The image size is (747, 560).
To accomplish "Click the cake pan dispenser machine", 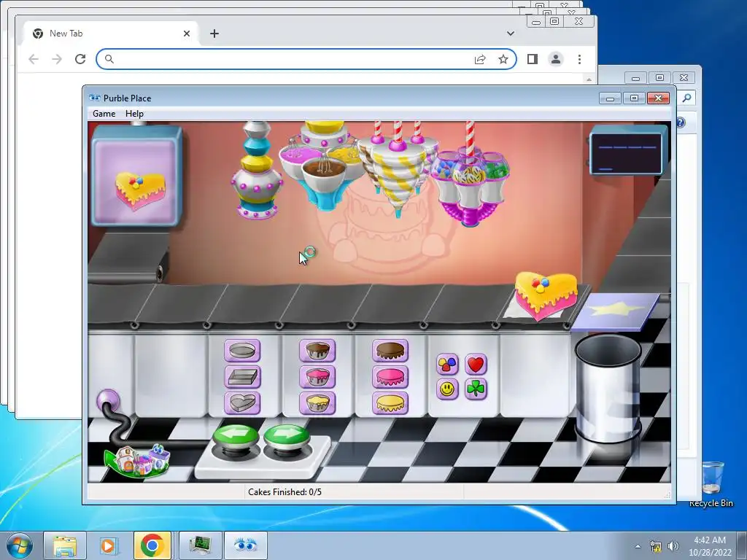I will (x=258, y=170).
